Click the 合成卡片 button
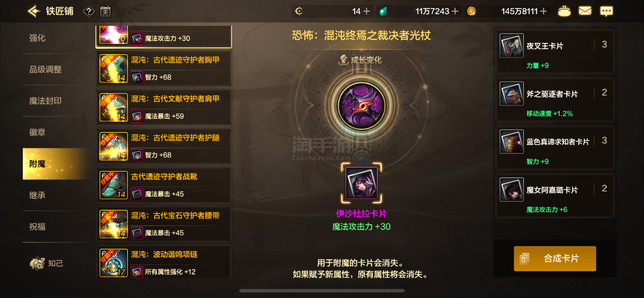 point(555,259)
